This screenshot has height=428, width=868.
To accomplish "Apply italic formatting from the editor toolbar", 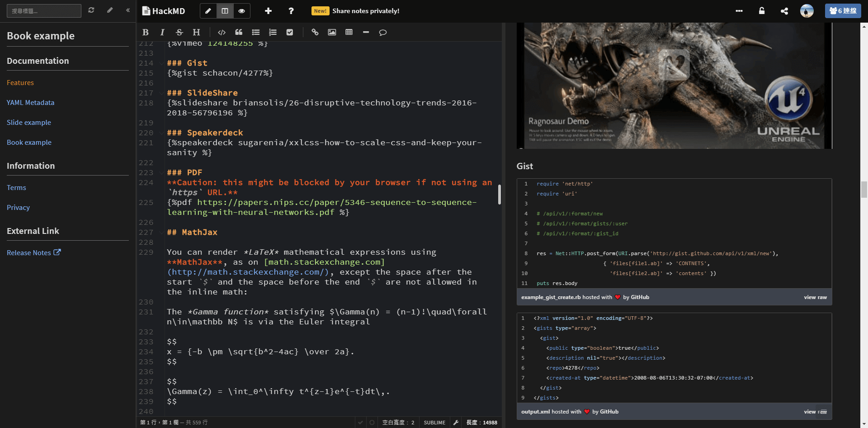I will coord(162,32).
